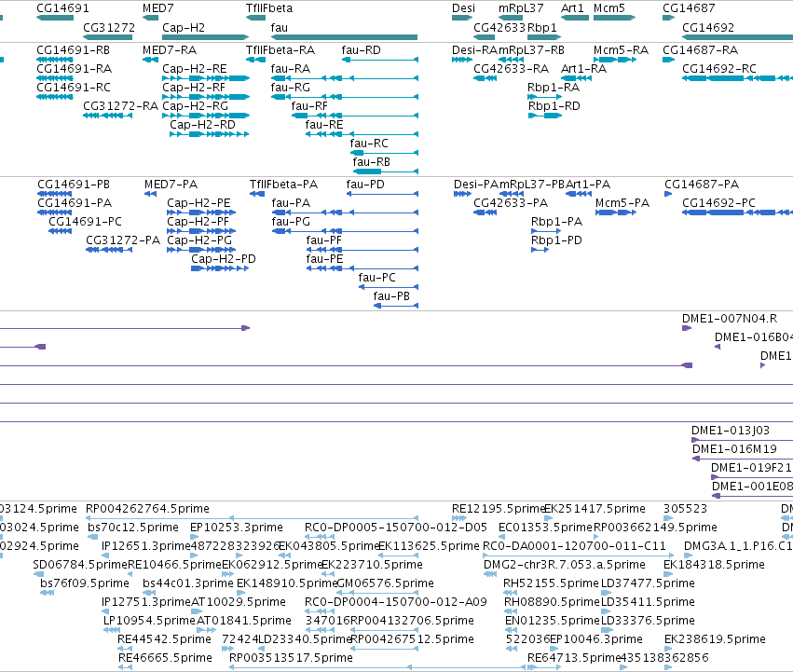Select transcript CG14691-RA
Screen dimensions: 793x672
(x=55, y=78)
